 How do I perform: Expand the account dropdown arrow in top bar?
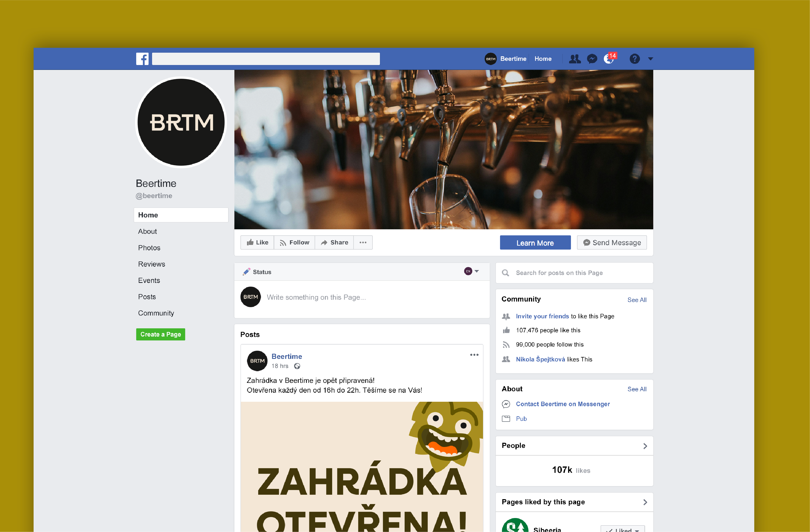(x=650, y=59)
